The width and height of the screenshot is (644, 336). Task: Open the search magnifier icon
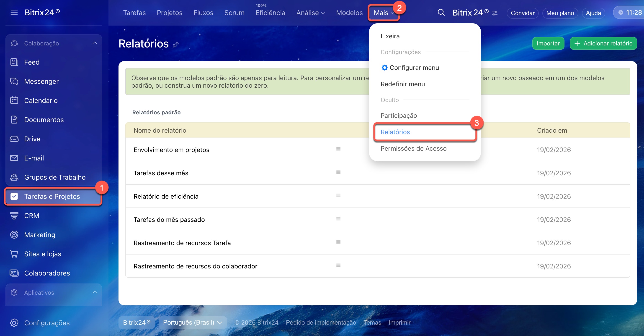[x=441, y=12]
